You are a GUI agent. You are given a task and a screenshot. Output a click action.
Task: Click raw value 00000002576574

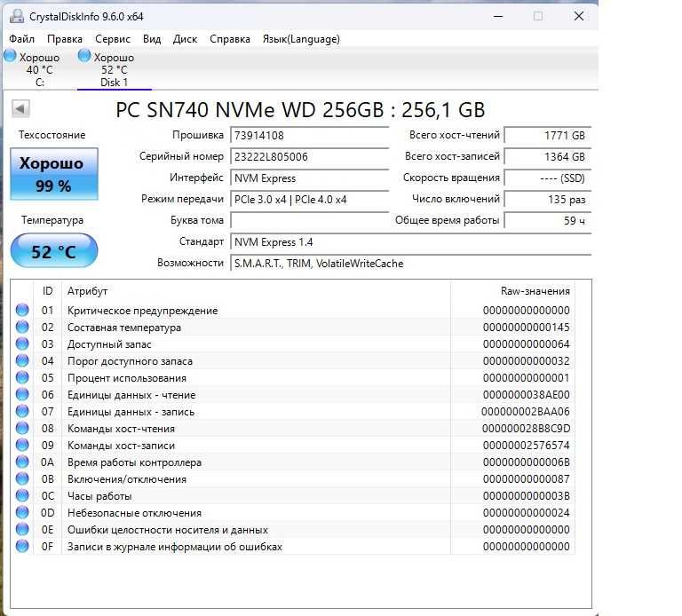click(x=526, y=446)
